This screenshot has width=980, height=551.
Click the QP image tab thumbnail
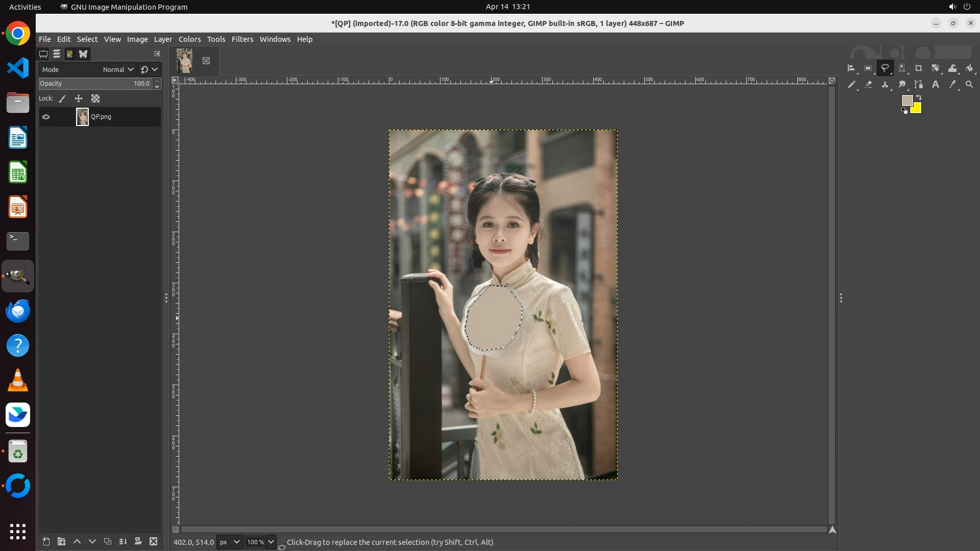[184, 61]
